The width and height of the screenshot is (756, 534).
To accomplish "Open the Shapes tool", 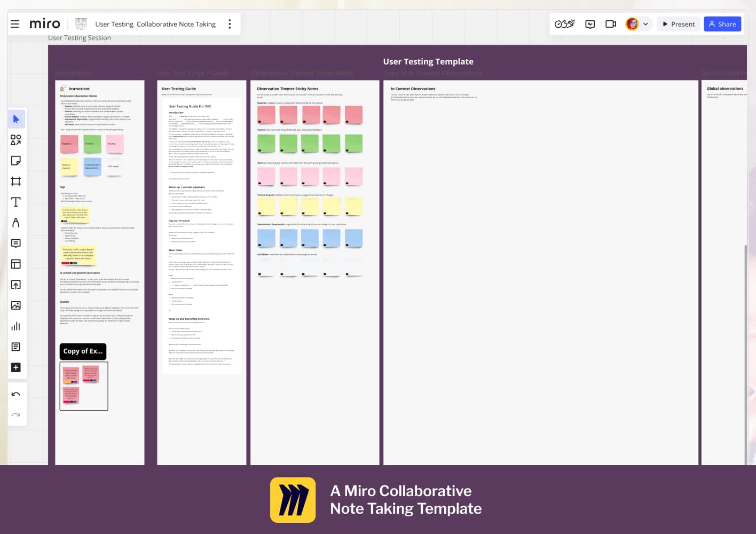I will click(x=16, y=140).
